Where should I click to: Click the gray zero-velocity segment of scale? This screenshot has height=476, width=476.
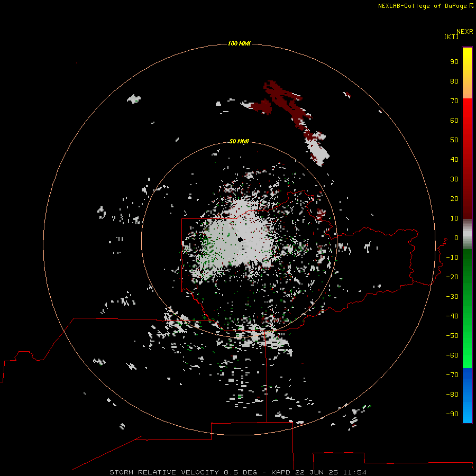click(467, 234)
